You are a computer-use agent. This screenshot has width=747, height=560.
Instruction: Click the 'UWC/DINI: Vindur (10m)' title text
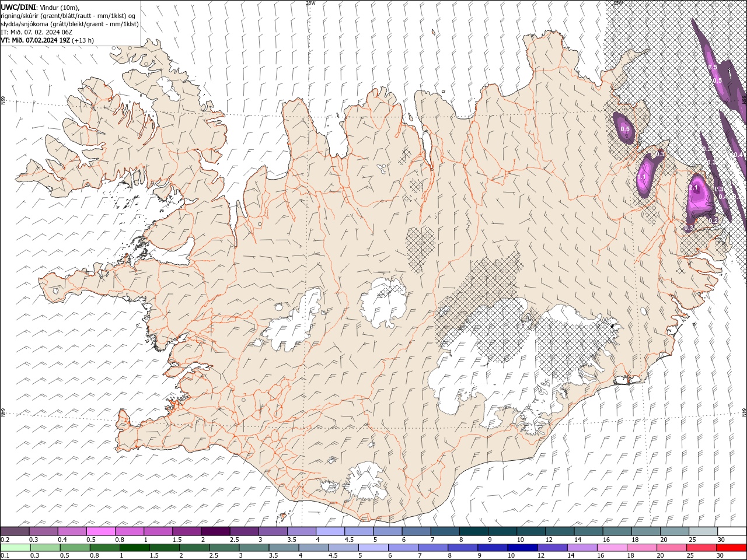(x=41, y=7)
